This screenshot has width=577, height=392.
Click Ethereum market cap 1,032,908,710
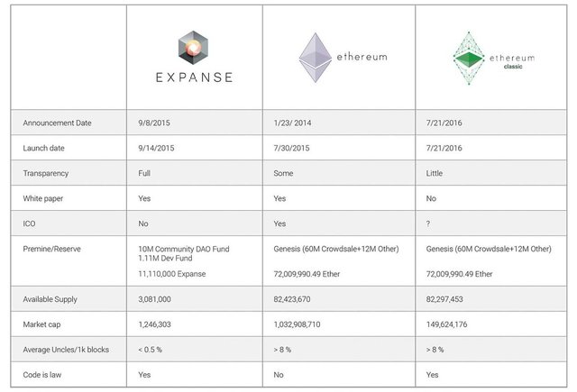(x=297, y=324)
